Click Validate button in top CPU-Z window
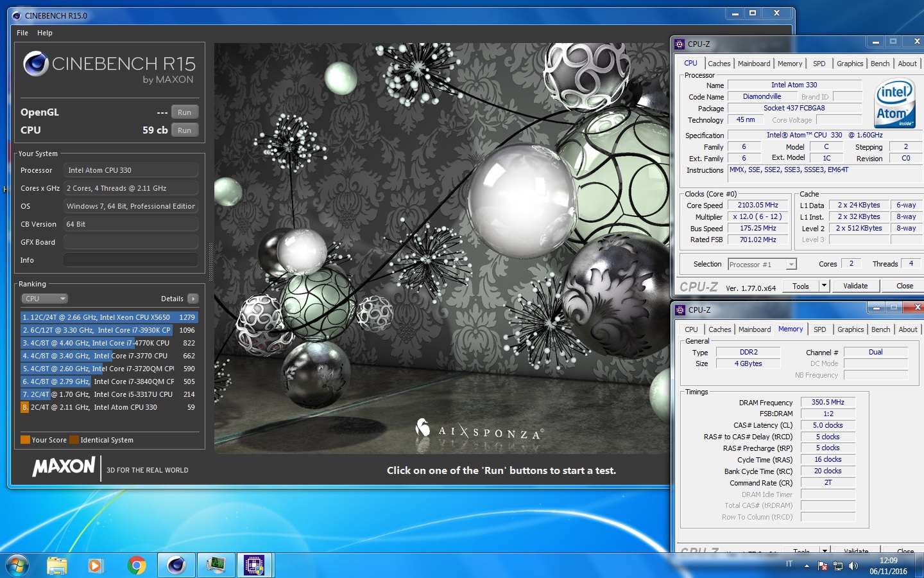 coord(855,286)
